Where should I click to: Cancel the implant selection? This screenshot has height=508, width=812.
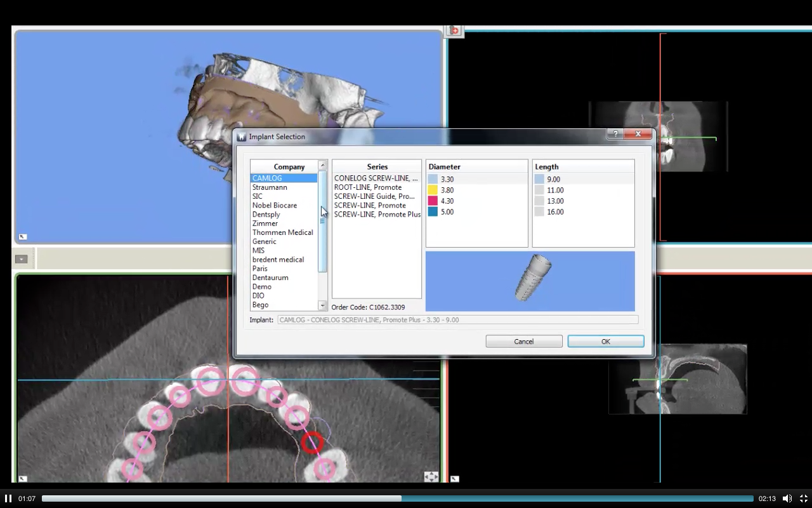coord(524,342)
